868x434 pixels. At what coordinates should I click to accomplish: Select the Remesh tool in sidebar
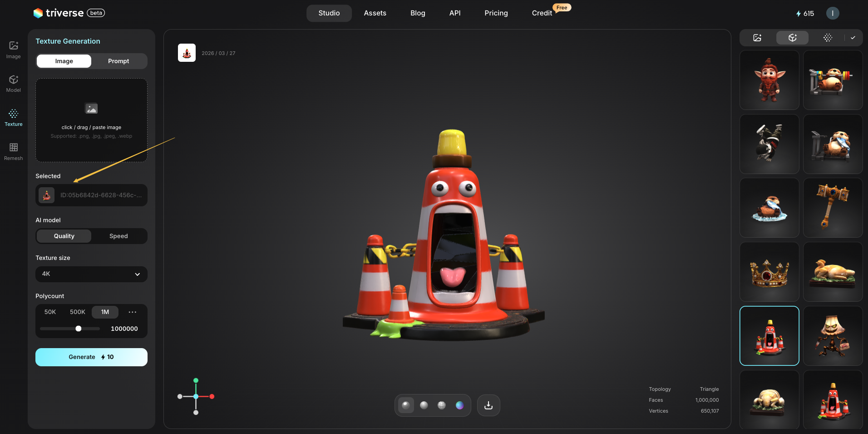[x=14, y=151]
